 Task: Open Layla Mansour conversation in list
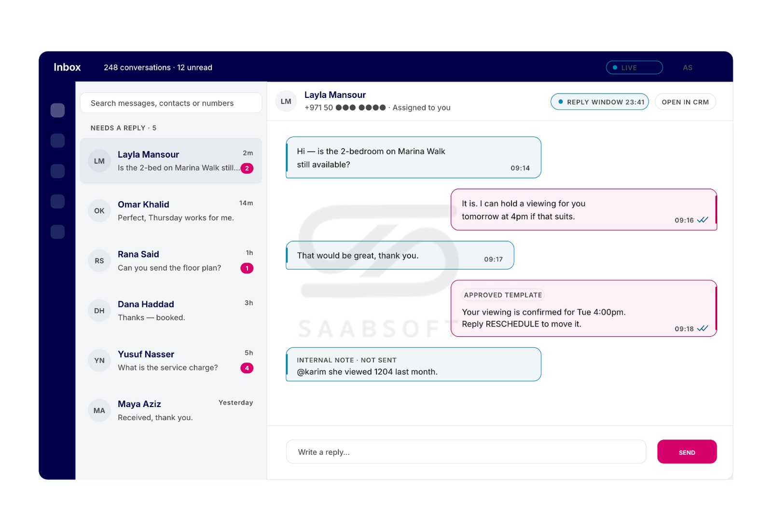pyautogui.click(x=171, y=161)
